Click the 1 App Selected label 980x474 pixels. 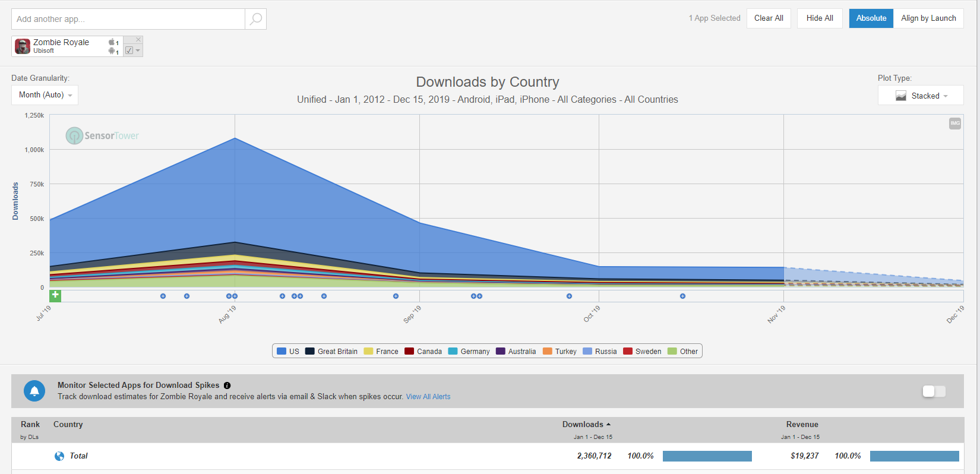(x=715, y=18)
